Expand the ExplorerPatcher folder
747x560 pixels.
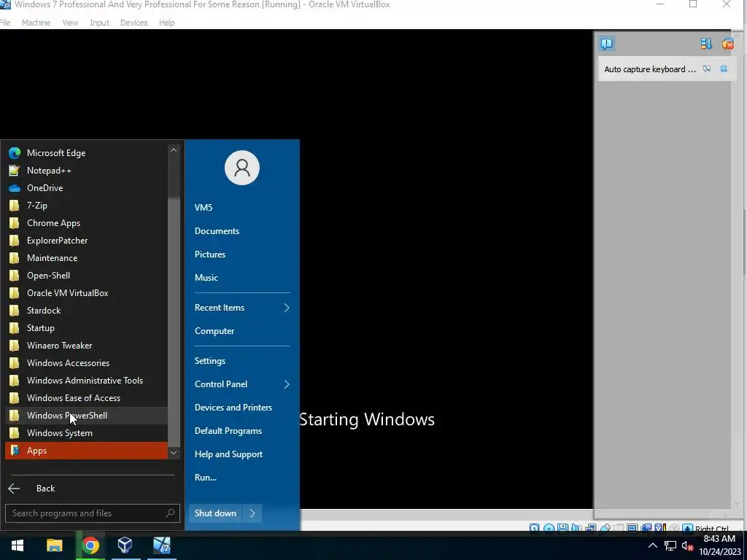click(86, 241)
